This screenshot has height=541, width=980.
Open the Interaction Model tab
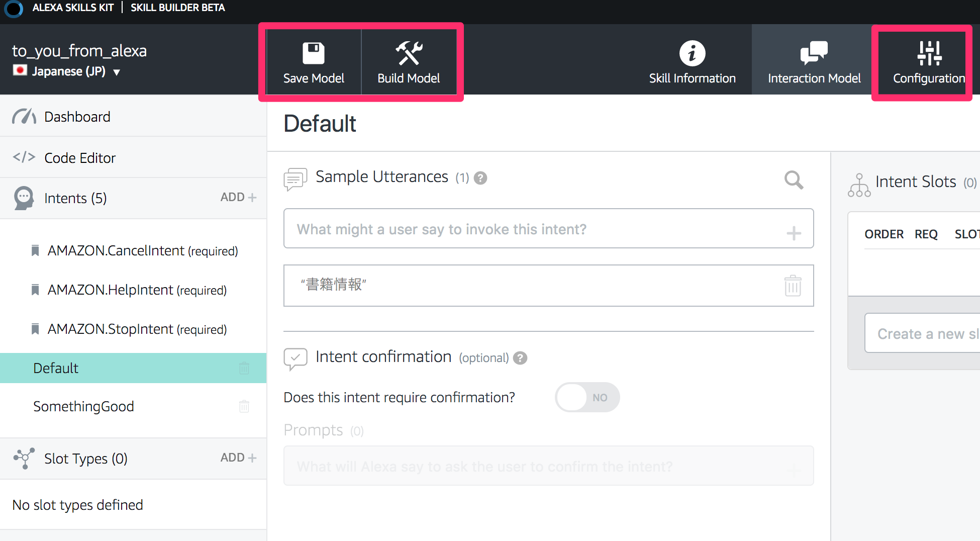[x=814, y=62]
